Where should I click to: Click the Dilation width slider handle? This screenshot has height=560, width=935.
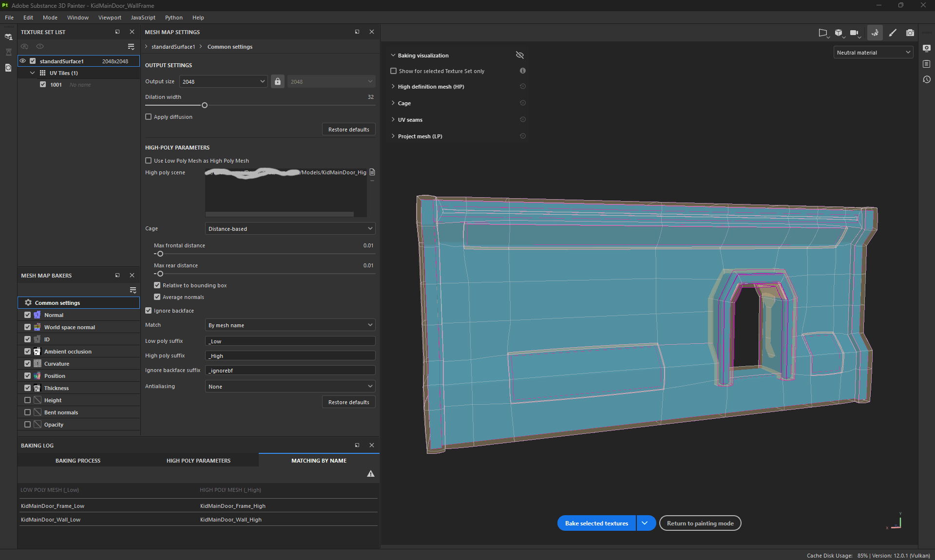tap(205, 105)
